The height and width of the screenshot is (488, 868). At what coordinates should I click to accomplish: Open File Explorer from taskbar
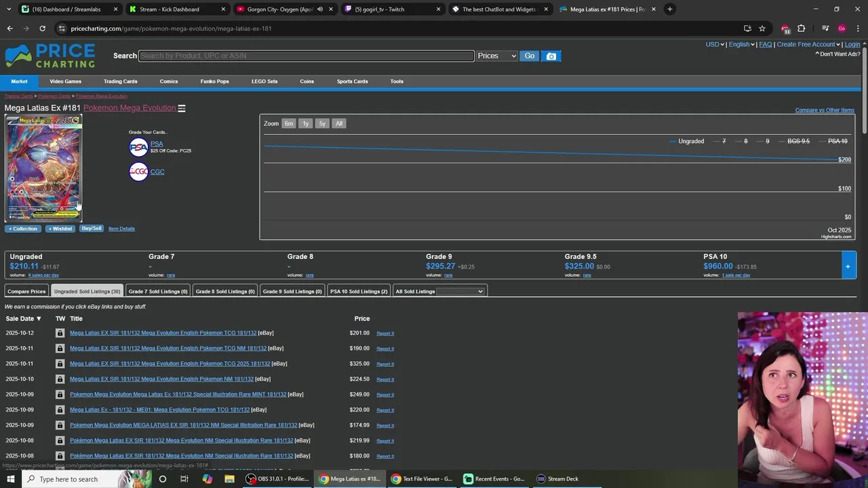click(x=229, y=479)
